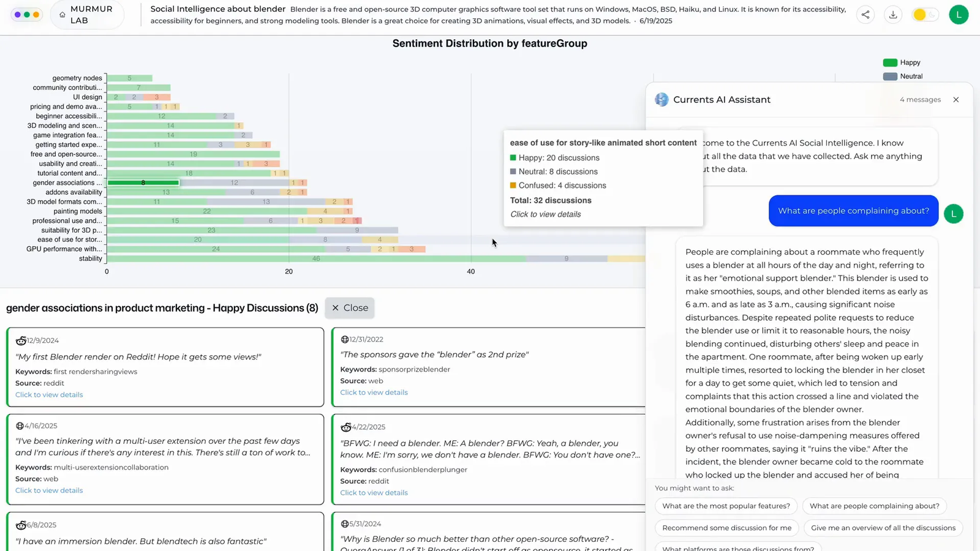The height and width of the screenshot is (551, 980).
Task: Click the MURMUR LAB logo
Action: tap(88, 14)
